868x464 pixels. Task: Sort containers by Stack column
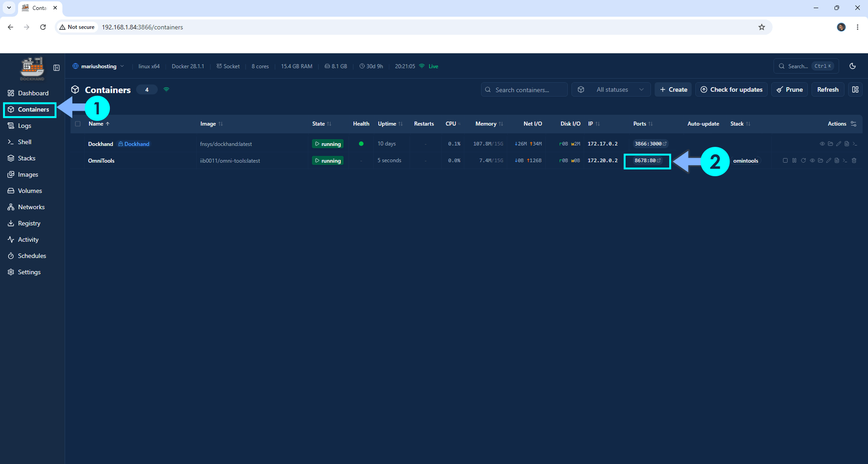[741, 124]
